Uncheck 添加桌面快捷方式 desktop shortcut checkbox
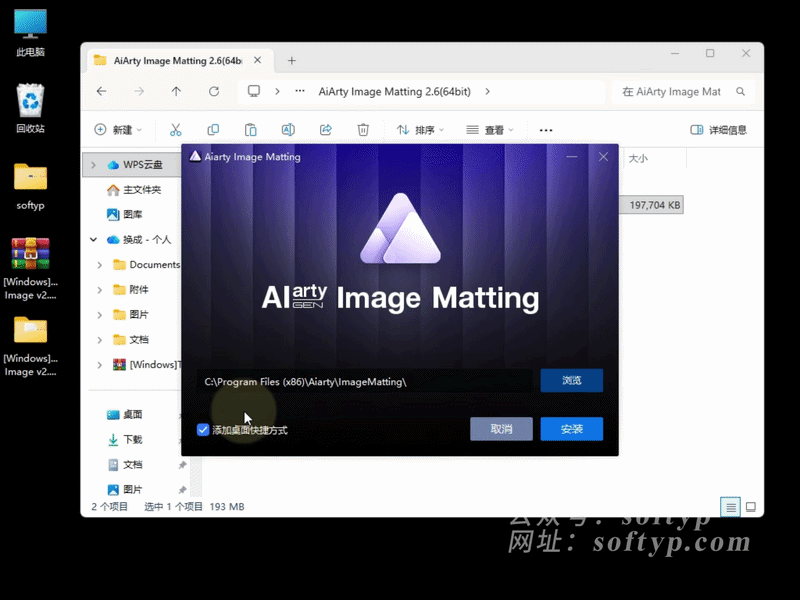 [203, 430]
